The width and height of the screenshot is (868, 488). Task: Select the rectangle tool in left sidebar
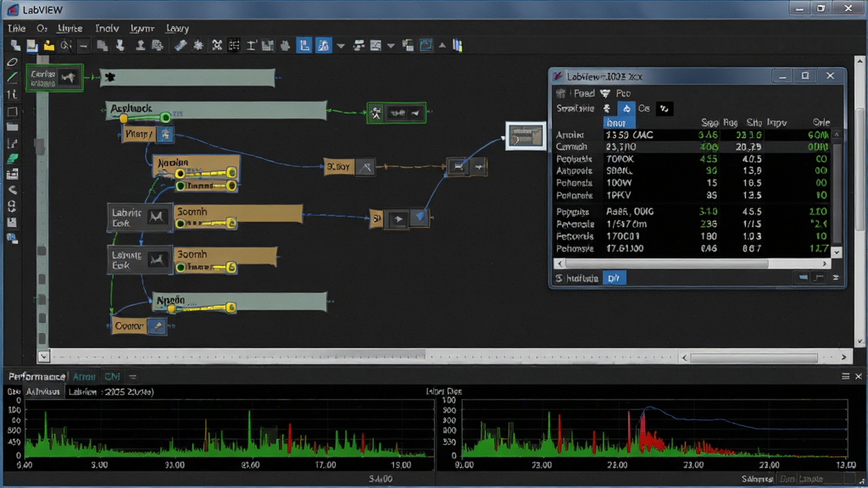(12, 112)
